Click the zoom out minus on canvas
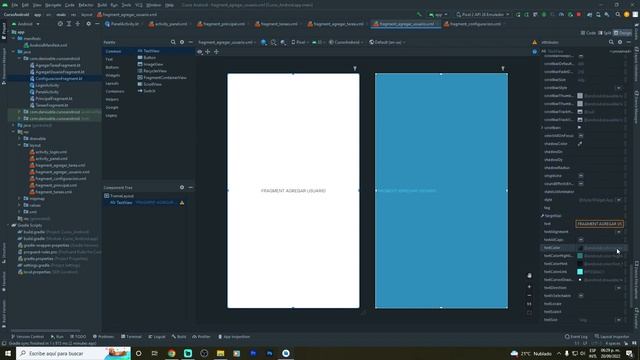Image resolution: width=640 pixels, height=360 pixels. tap(529, 296)
